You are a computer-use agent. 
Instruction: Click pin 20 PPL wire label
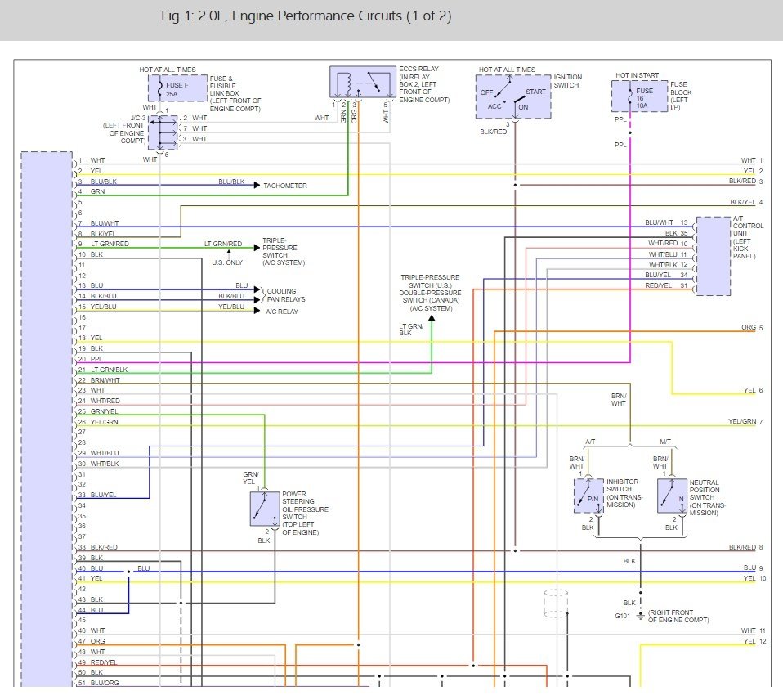(96, 359)
